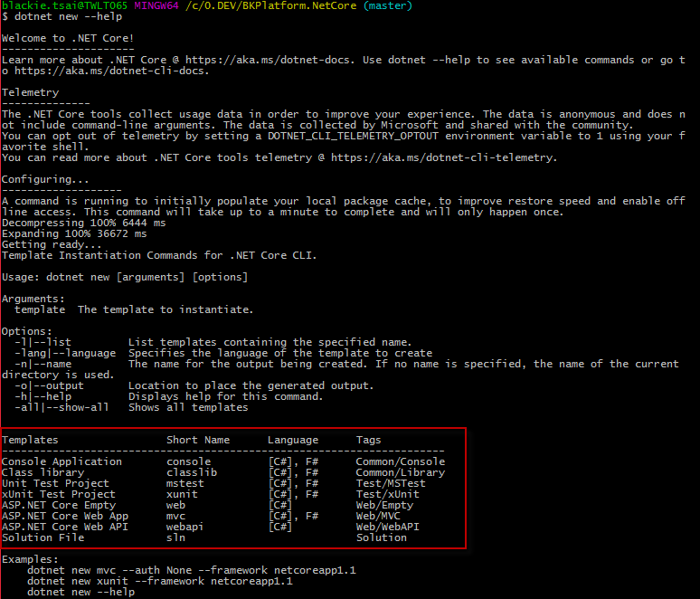Image resolution: width=700 pixels, height=599 pixels.
Task: Click the blackie.tsai@TWLT065 username in prompt
Action: (x=64, y=5)
